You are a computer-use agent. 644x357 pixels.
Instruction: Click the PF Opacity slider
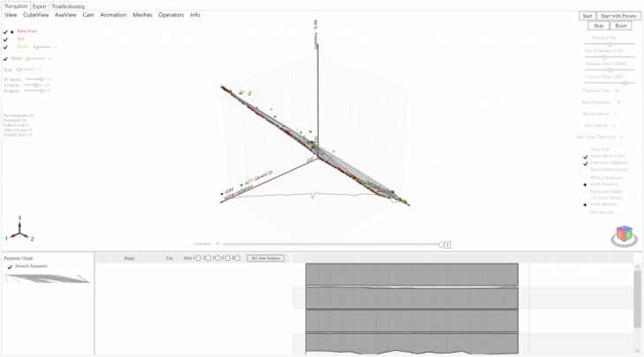[x=34, y=78]
